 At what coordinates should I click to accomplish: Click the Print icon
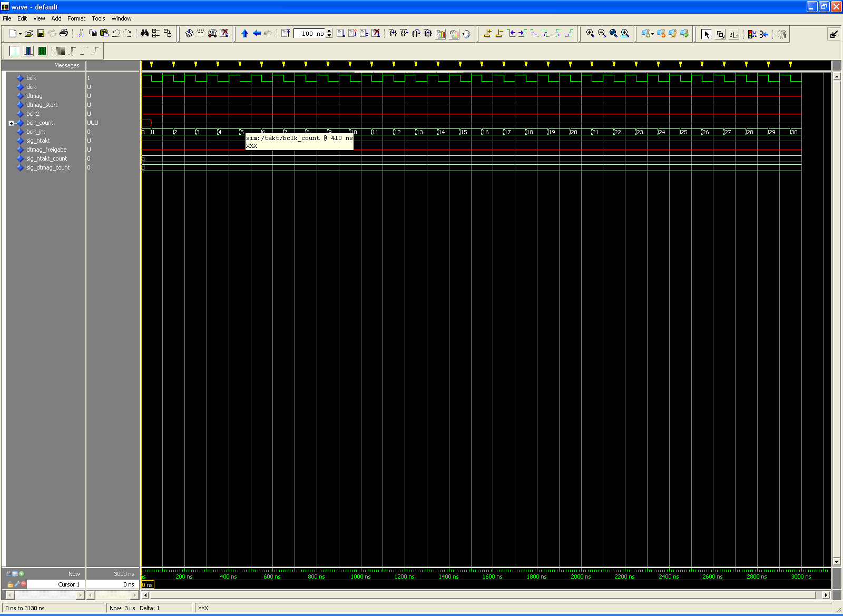64,33
